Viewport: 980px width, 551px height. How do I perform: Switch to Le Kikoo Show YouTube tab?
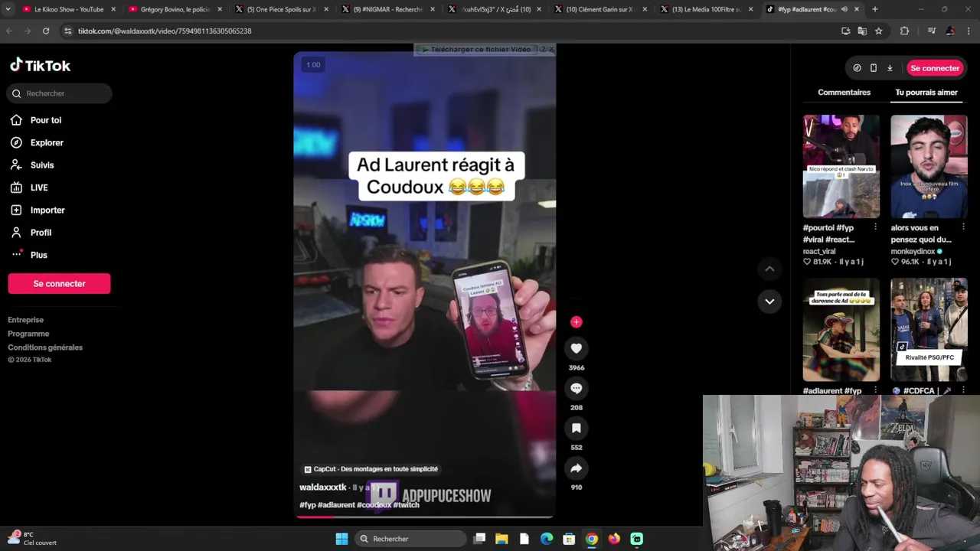69,9
